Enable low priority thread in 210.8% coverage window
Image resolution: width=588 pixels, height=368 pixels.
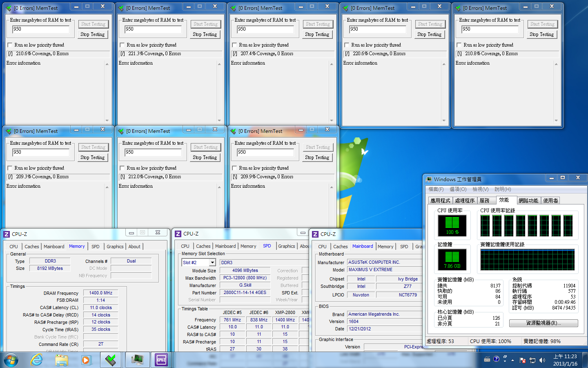(459, 45)
